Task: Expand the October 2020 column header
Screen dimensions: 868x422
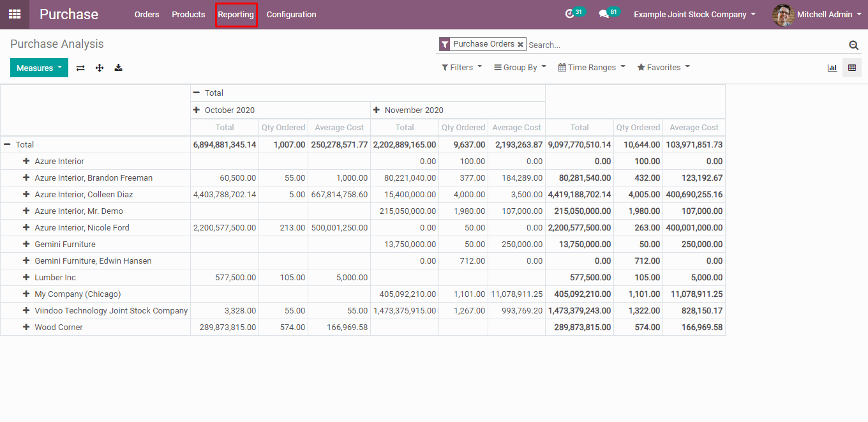Action: (197, 110)
